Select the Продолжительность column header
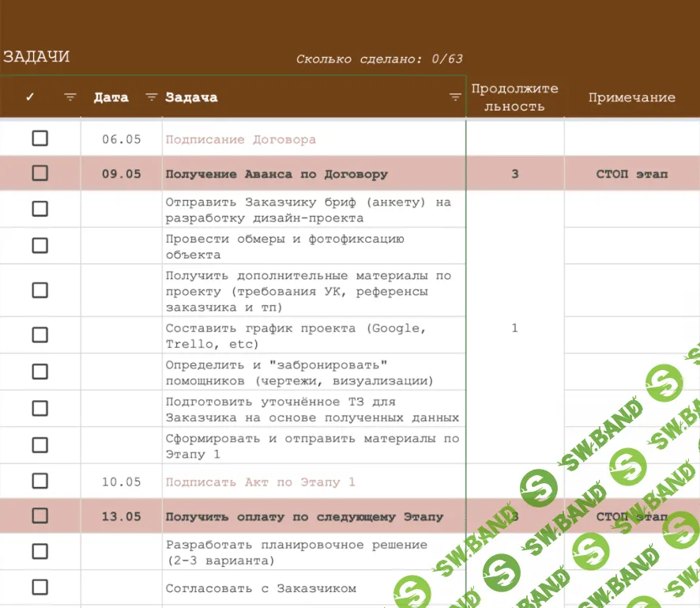The height and width of the screenshot is (608, 700). 515,97
